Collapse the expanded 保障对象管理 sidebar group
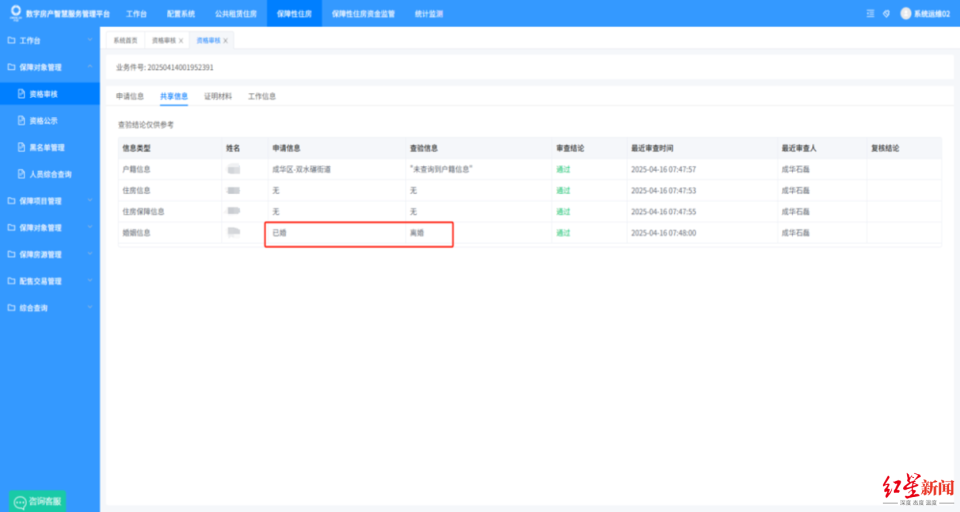Viewport: 960px width, 512px height. pos(90,67)
